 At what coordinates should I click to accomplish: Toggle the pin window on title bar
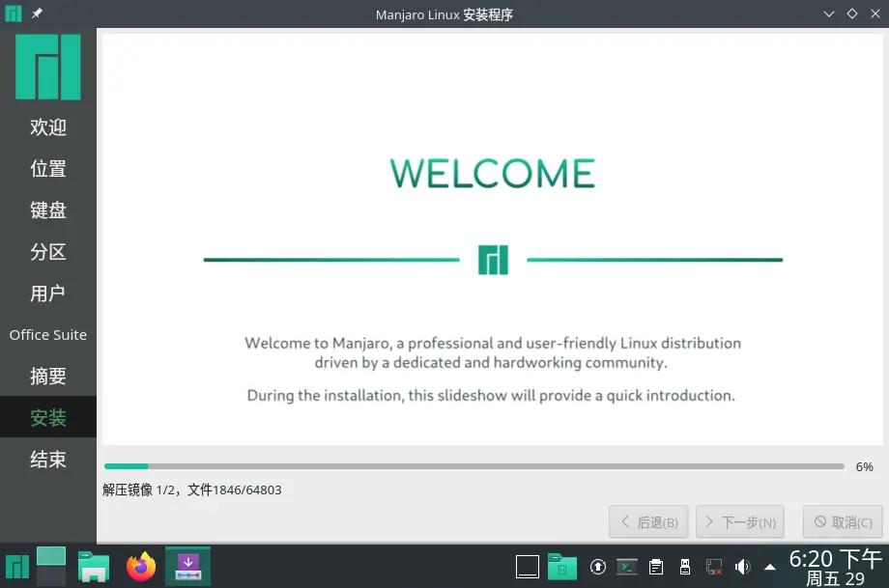(x=37, y=14)
